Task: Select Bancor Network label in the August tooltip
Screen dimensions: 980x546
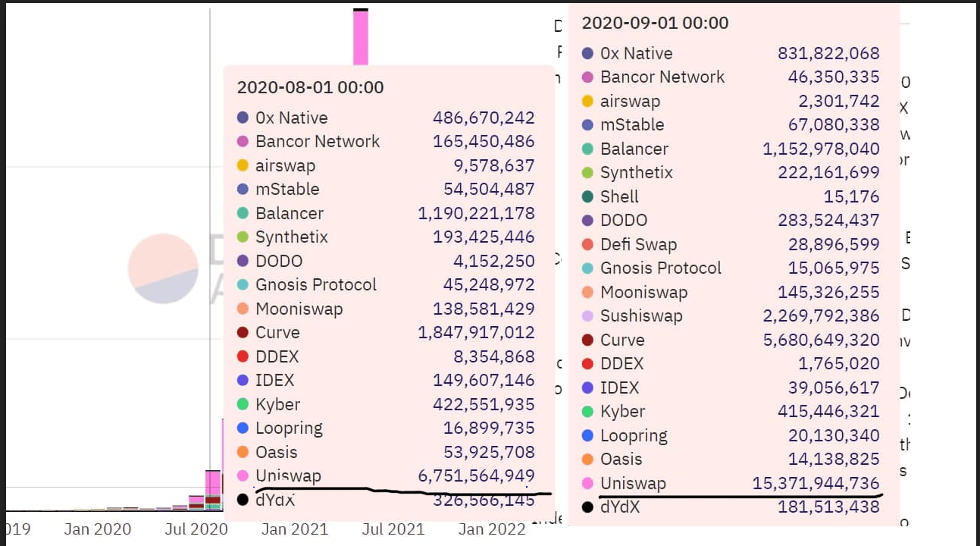Action: click(318, 142)
